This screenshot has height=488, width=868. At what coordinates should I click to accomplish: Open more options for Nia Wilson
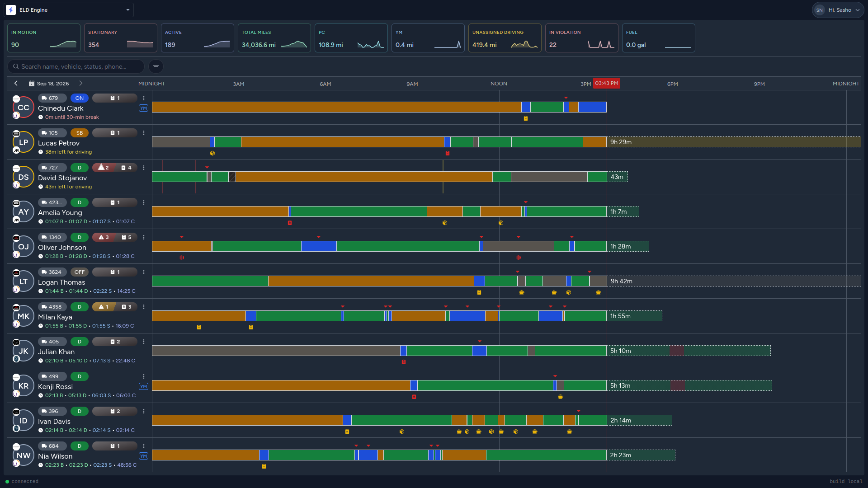144,446
